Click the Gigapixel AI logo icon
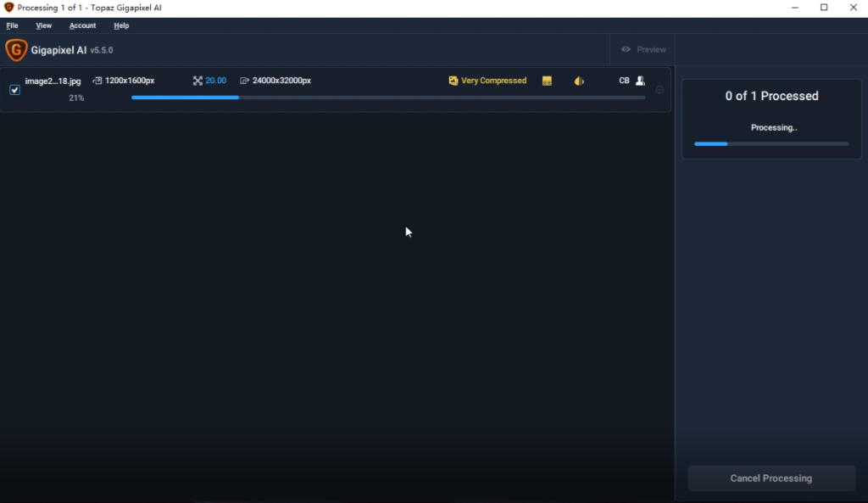The width and height of the screenshot is (868, 503). [x=16, y=50]
